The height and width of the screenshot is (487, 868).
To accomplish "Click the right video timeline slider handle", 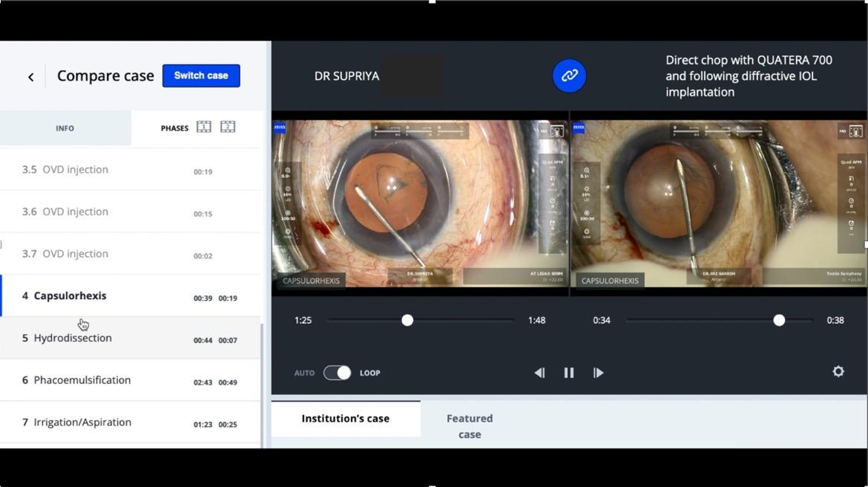I will [779, 320].
